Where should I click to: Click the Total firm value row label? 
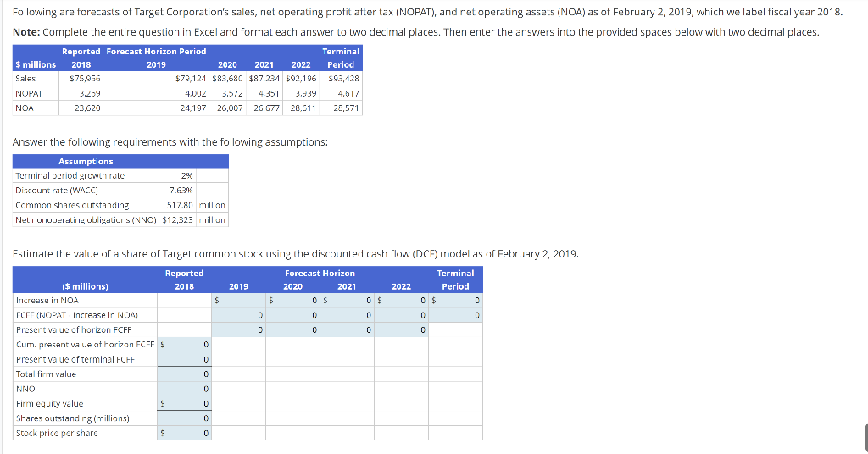[x=46, y=374]
